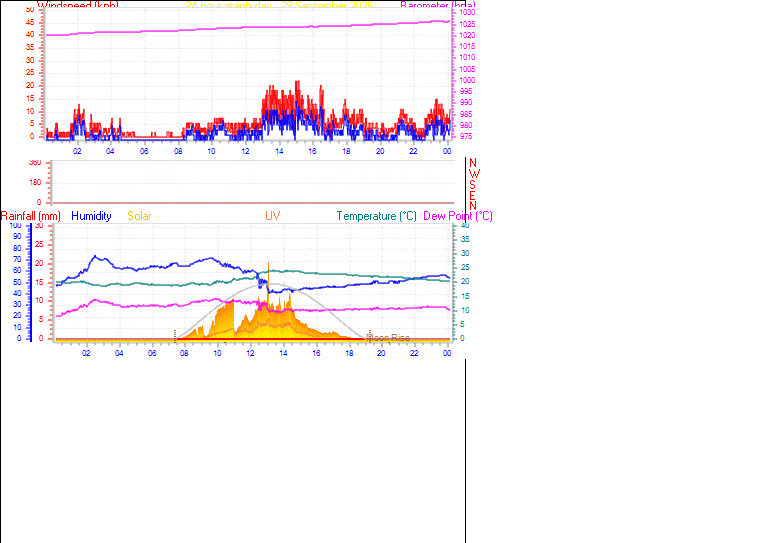Select the 980 barometer axis value
This screenshot has width=761, height=543.
click(x=465, y=126)
